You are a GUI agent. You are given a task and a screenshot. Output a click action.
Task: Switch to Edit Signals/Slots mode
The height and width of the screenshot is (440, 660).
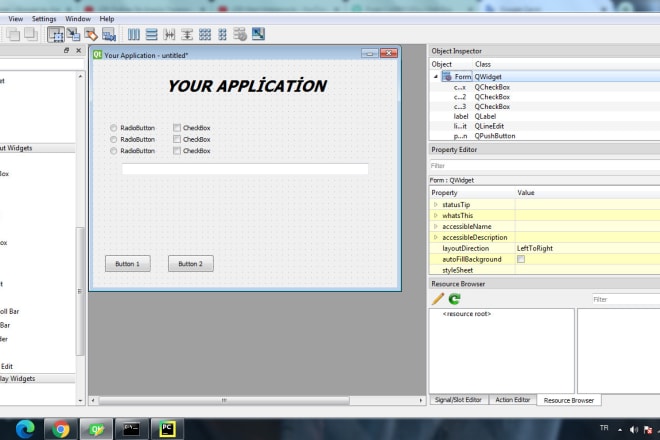pyautogui.click(x=73, y=34)
